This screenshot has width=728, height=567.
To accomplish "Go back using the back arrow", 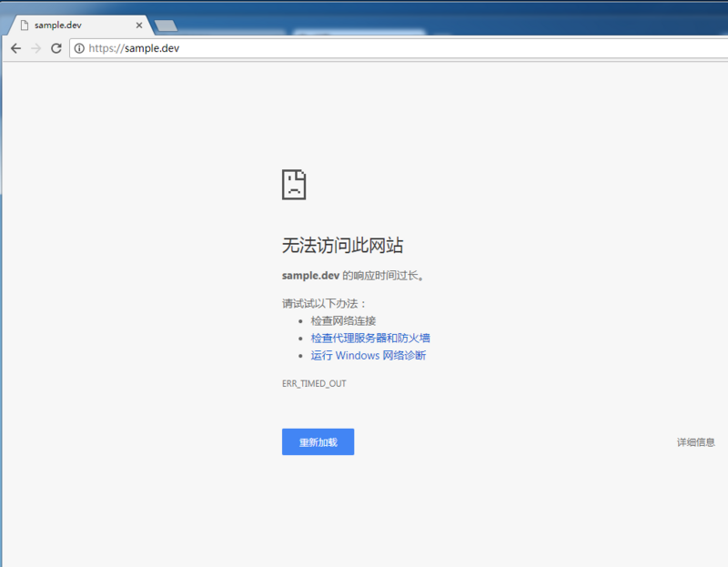I will 15,48.
